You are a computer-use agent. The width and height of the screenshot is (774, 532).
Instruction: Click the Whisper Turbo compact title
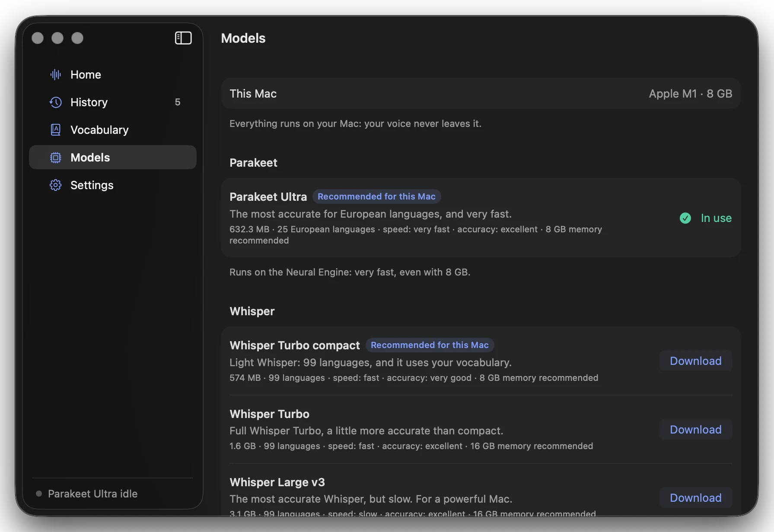[x=295, y=345]
